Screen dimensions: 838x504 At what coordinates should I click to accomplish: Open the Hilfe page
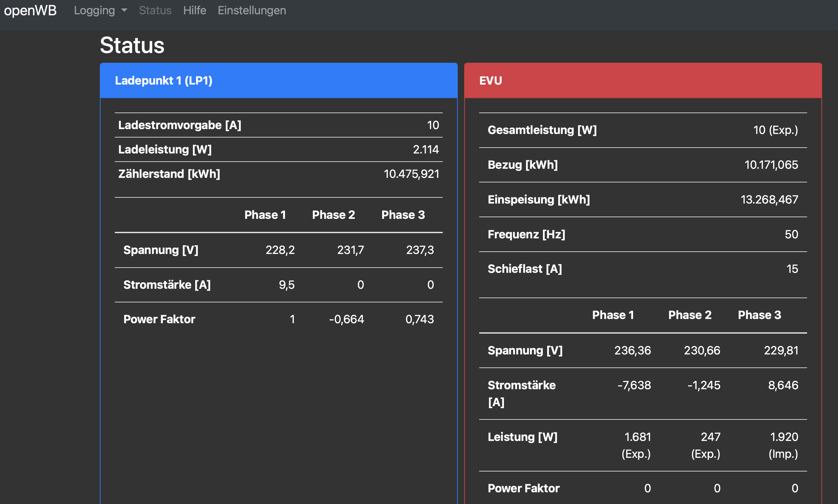click(194, 10)
